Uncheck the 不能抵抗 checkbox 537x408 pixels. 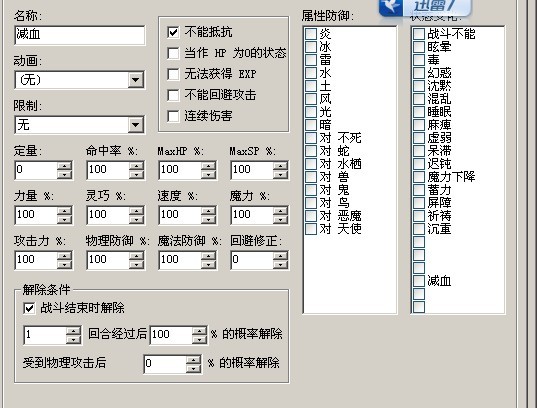click(173, 33)
